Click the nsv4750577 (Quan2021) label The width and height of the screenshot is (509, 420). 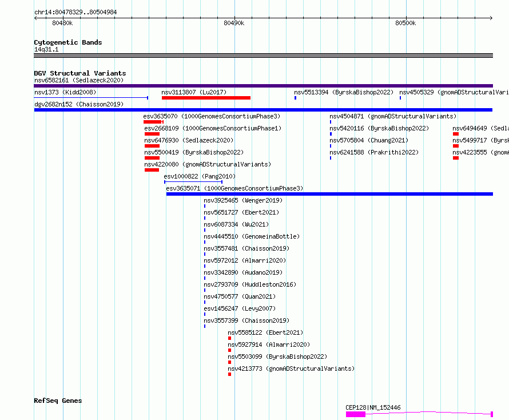coord(240,296)
